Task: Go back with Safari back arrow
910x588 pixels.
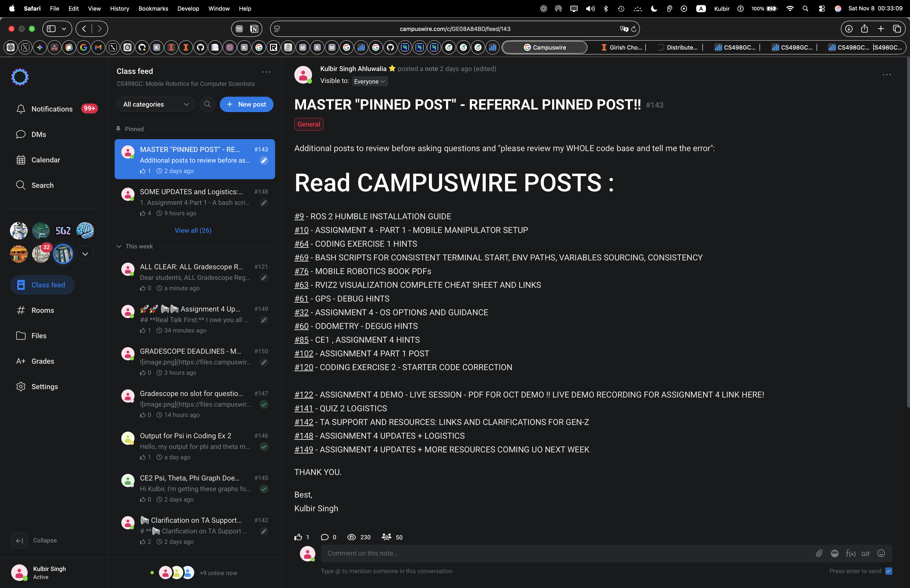Action: [x=84, y=29]
